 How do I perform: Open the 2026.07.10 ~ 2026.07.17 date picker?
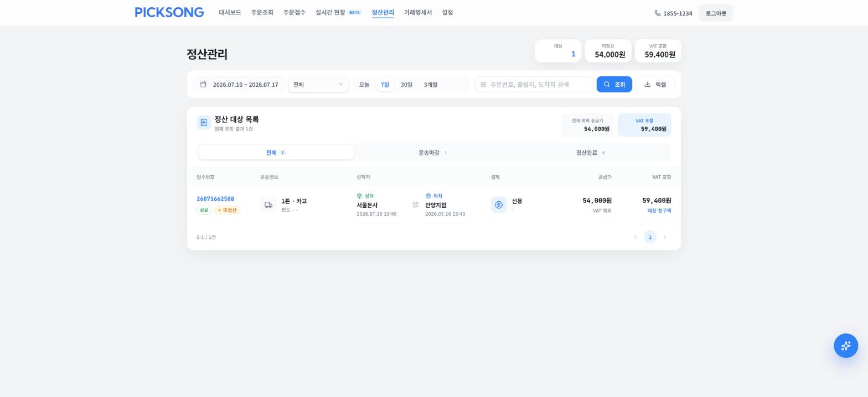tap(239, 85)
